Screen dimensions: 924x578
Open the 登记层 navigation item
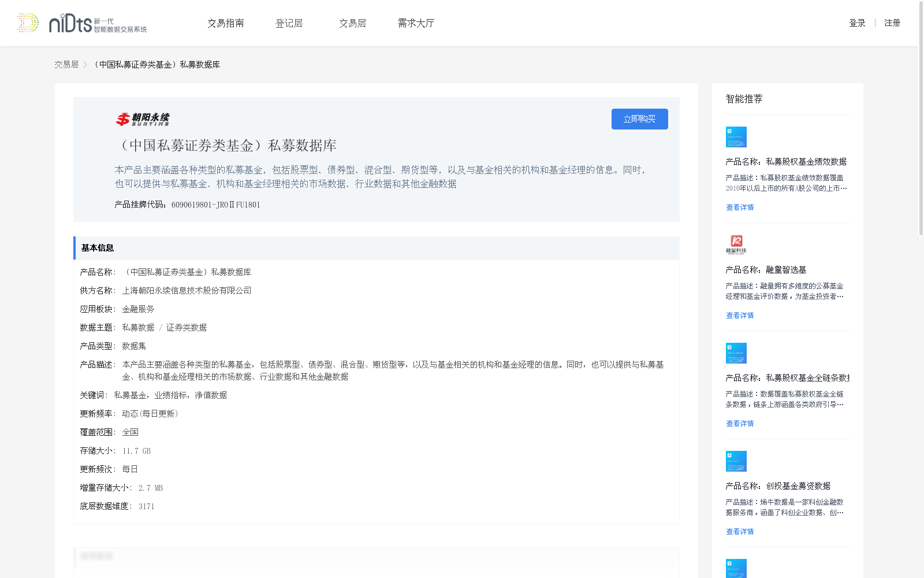[289, 23]
